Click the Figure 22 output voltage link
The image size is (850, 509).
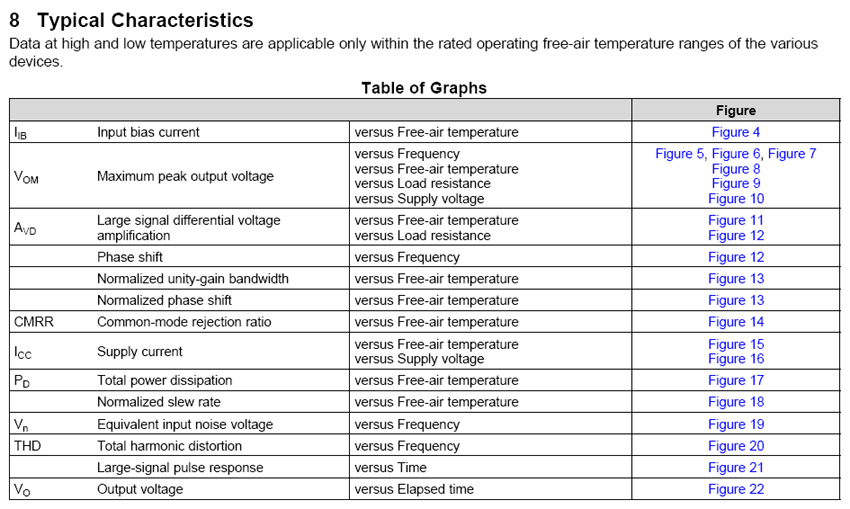[735, 489]
